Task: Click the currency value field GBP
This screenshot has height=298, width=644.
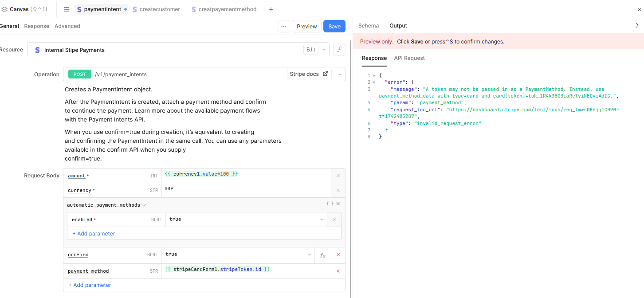Action: 246,190
